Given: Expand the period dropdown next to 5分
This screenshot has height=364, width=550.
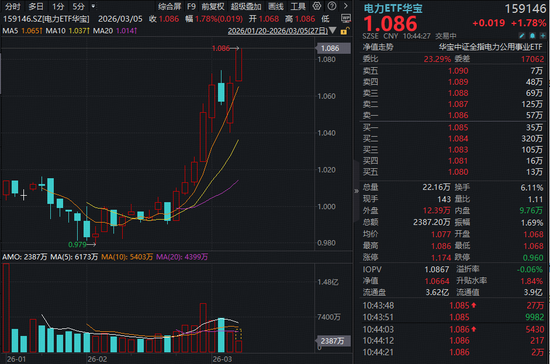Looking at the screenshot, I should 93,6.
